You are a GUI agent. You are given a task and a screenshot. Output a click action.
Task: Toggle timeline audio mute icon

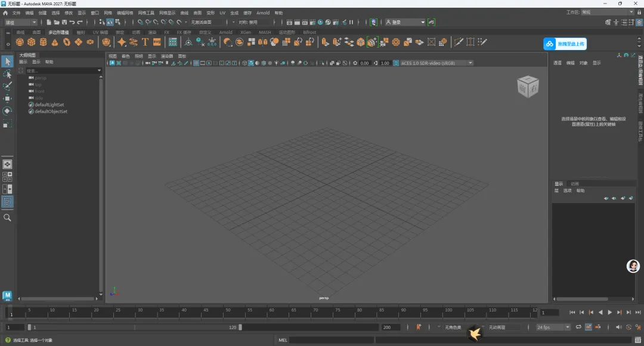(x=618, y=327)
